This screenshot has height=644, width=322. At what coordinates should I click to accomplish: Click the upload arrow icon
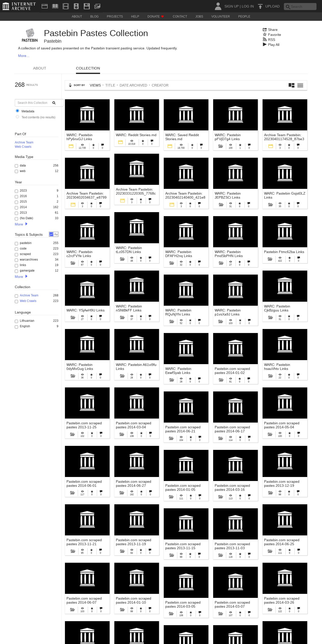click(260, 6)
